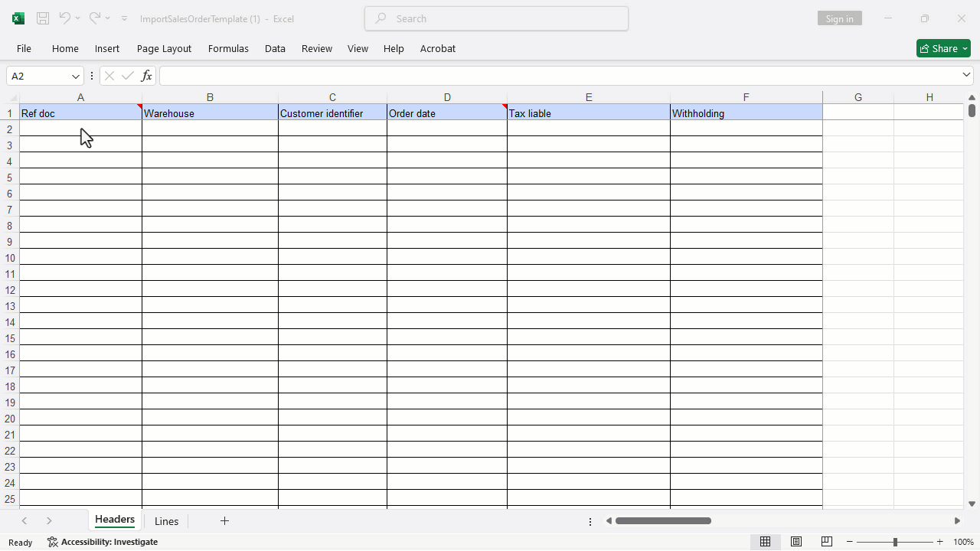Expand the formula bar chevron
980x551 pixels.
pyautogui.click(x=966, y=75)
